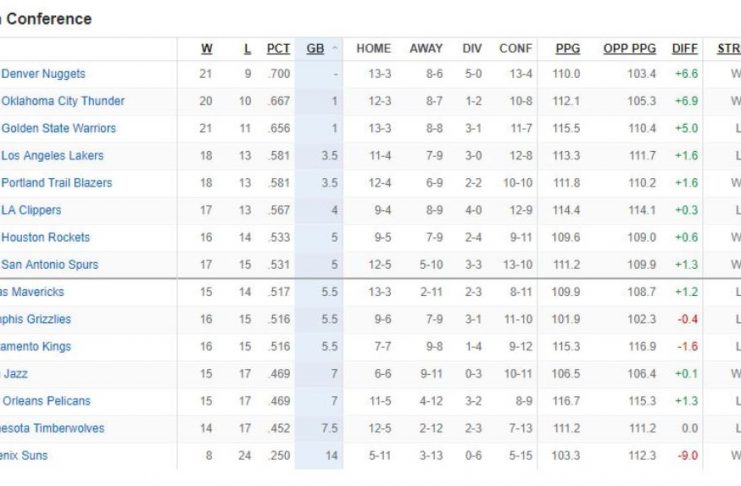Screen dimensions: 741x486
Task: Open the Orleans Pelicans team link
Action: pyautogui.click(x=45, y=401)
